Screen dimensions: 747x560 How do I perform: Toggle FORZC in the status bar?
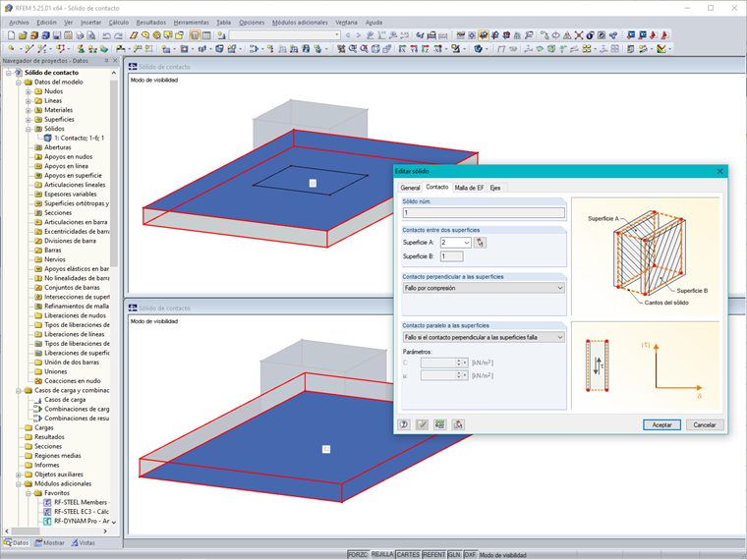click(358, 555)
